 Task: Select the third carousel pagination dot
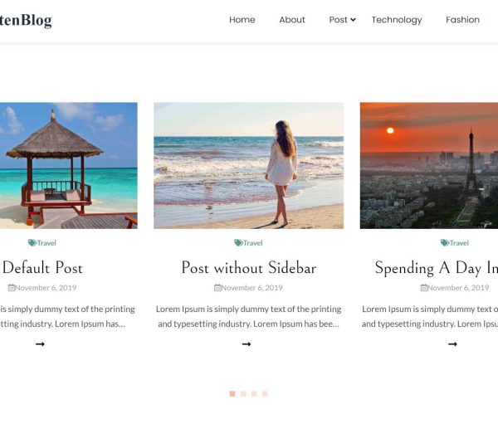tap(254, 394)
